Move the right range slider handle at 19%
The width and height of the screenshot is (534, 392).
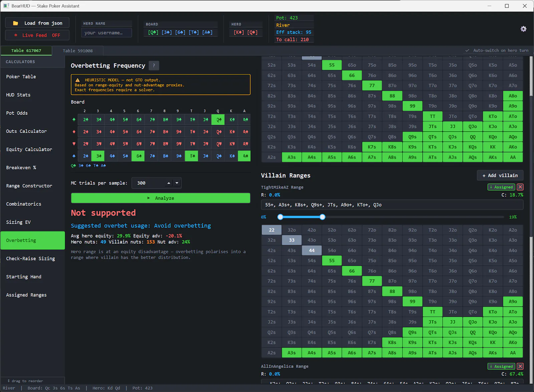click(x=322, y=217)
